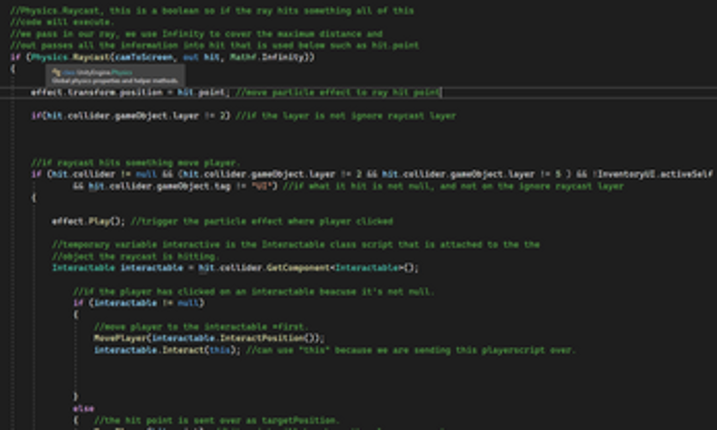Click the hit.point value on the highlighted line
Screen dimensions: 717x430
201,92
